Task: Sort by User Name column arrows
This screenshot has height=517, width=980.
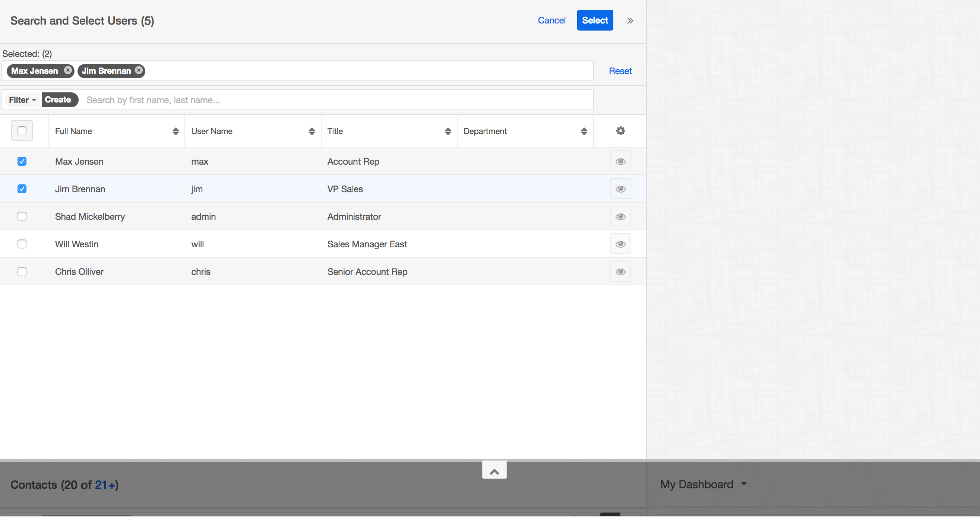Action: (312, 131)
